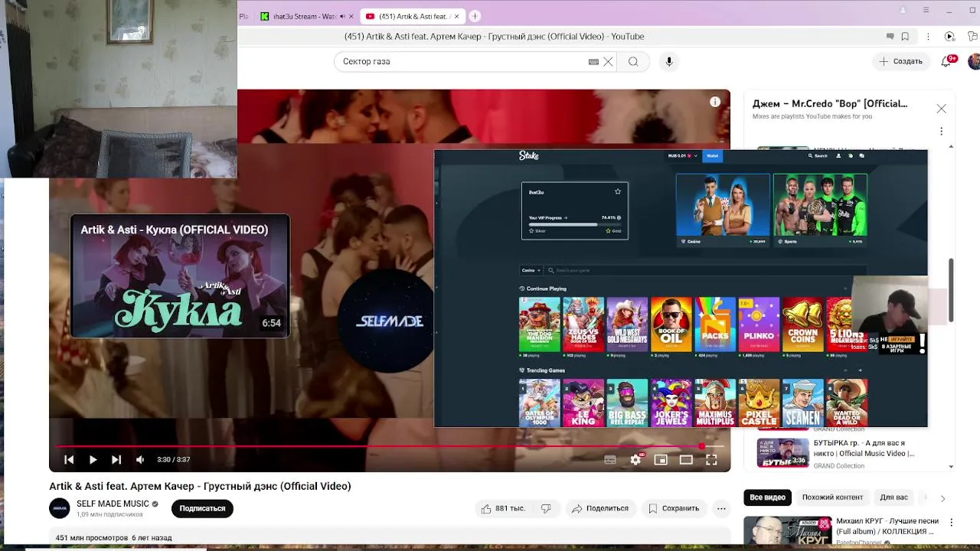
Task: Select Похожий контент filter chip
Action: (x=832, y=497)
